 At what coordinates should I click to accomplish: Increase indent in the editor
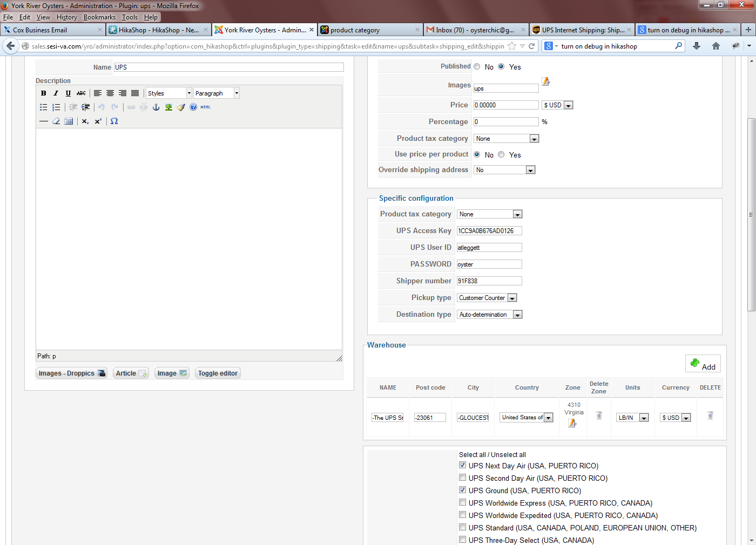[86, 107]
